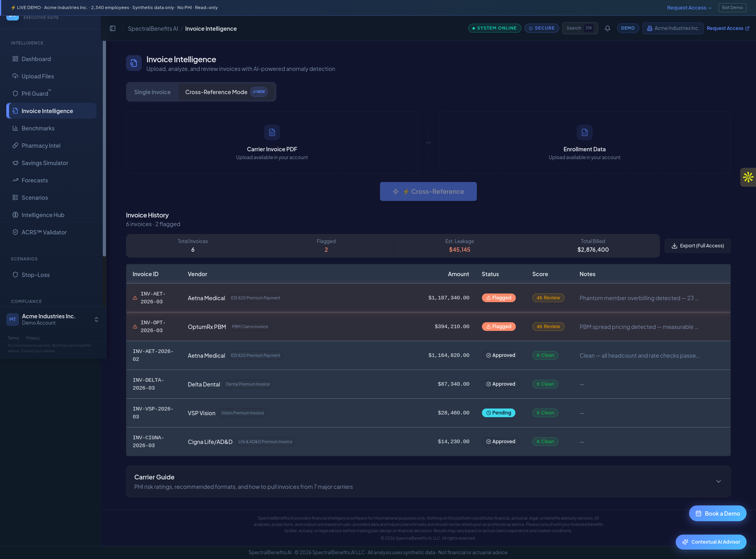Open Invoice Intelligence in the sidebar
The width and height of the screenshot is (756, 559).
click(52, 111)
